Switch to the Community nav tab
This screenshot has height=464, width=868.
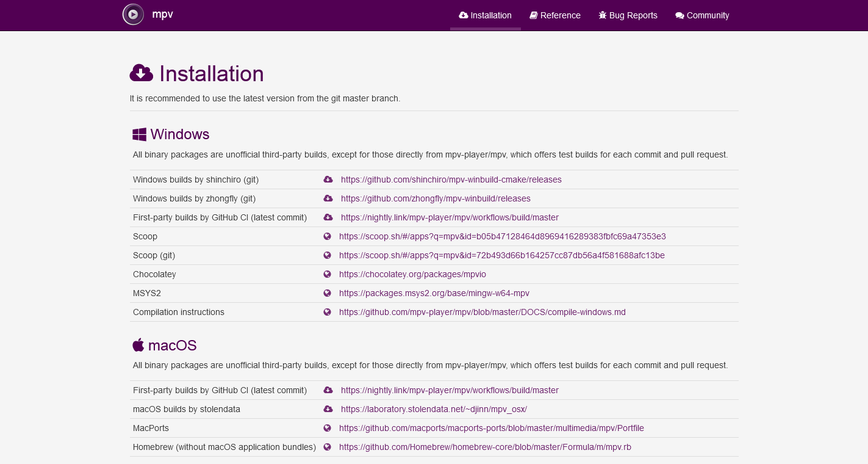tap(702, 15)
